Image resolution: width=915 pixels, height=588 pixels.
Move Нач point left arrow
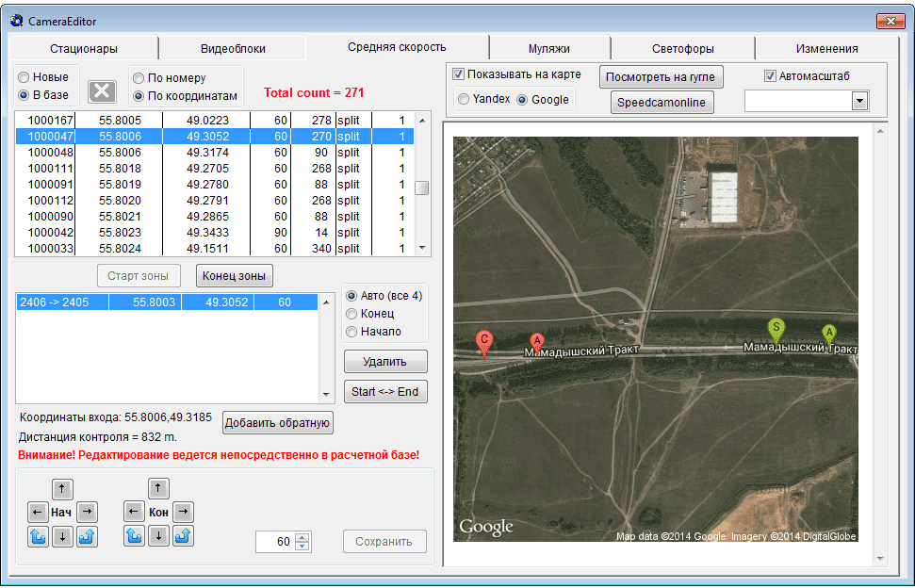(x=38, y=513)
